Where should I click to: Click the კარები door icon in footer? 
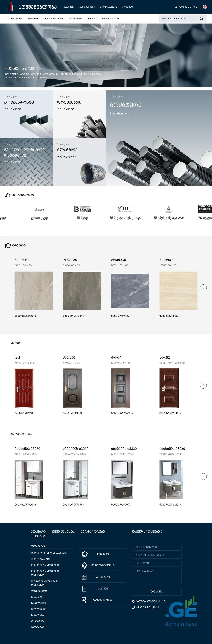coord(84,589)
